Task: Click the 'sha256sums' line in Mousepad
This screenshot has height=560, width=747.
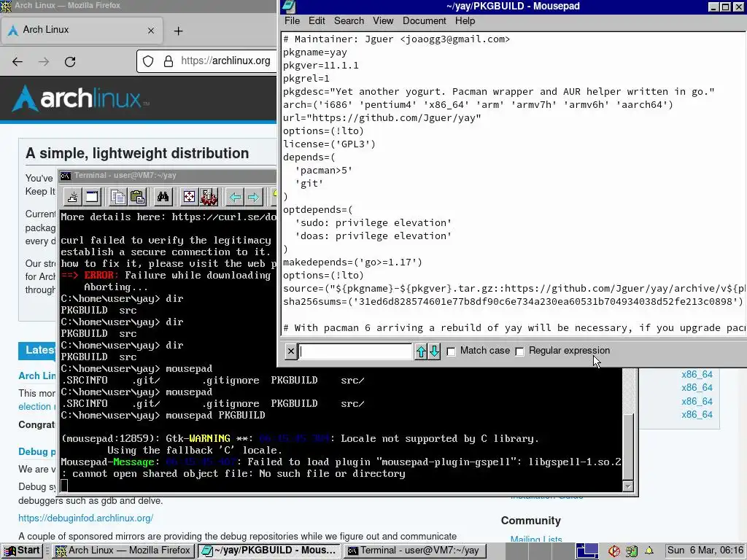Action: point(513,301)
